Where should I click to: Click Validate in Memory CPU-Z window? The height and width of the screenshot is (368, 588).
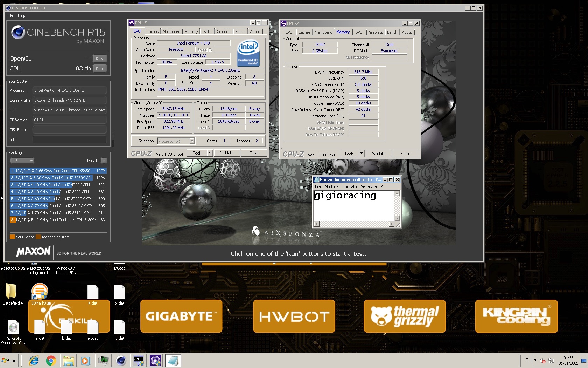tap(379, 154)
